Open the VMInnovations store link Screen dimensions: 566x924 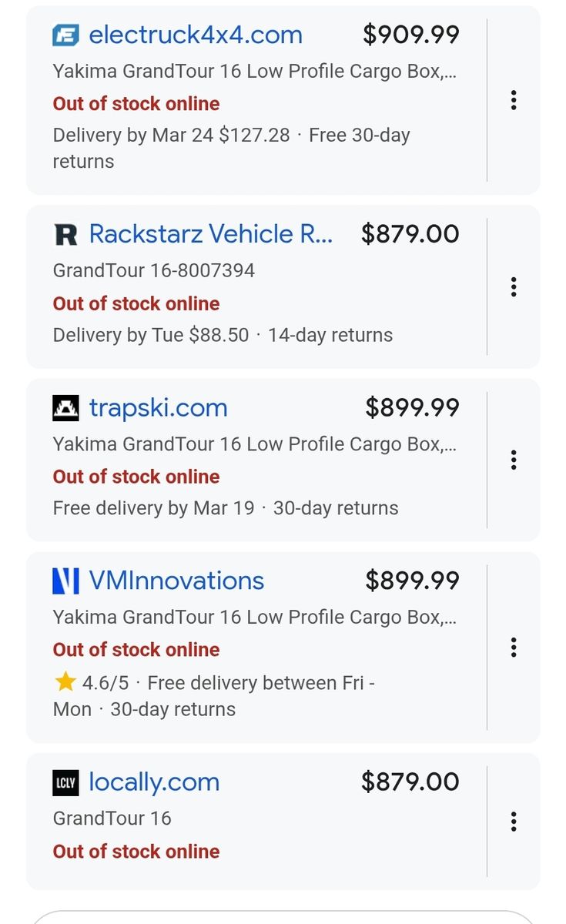[x=176, y=581]
